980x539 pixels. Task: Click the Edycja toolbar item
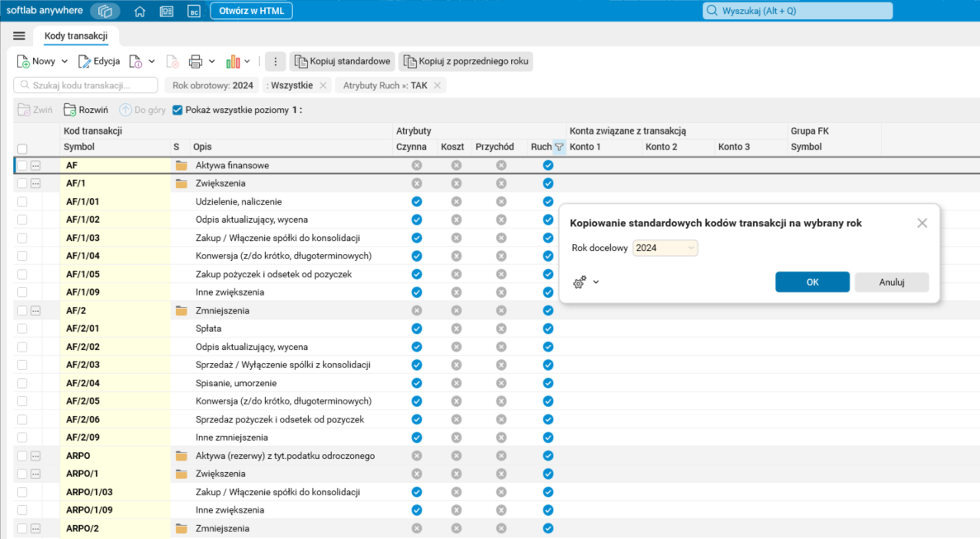pyautogui.click(x=99, y=61)
